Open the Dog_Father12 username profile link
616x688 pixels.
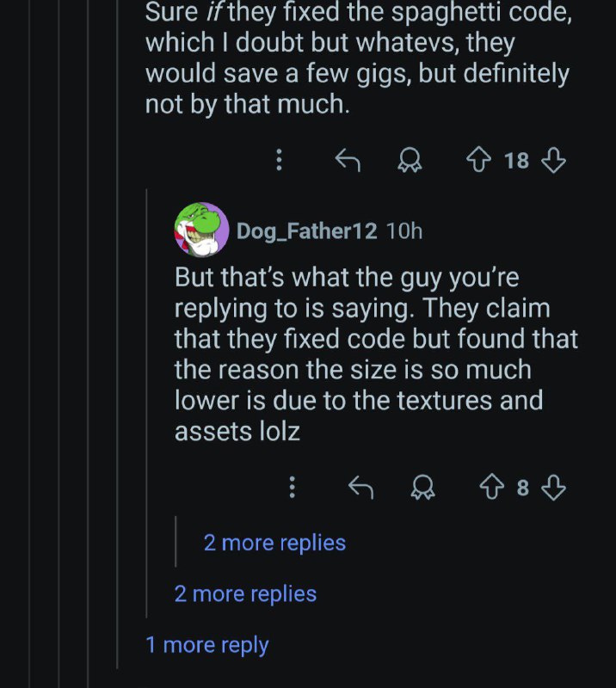tap(307, 230)
